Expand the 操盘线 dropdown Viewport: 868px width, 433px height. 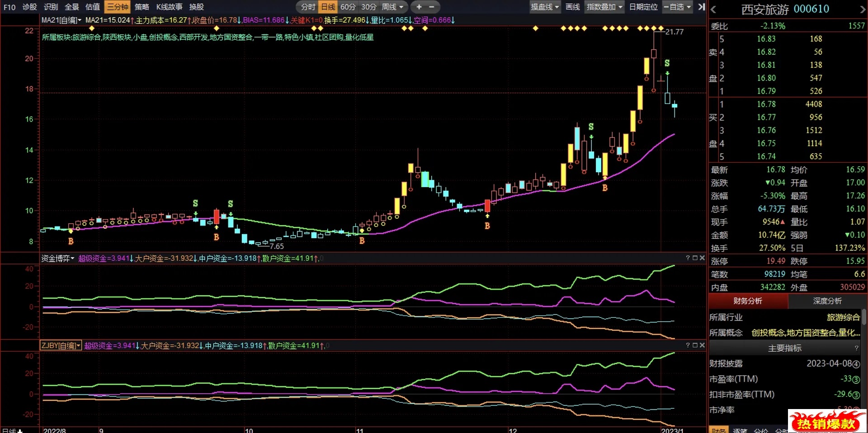545,7
